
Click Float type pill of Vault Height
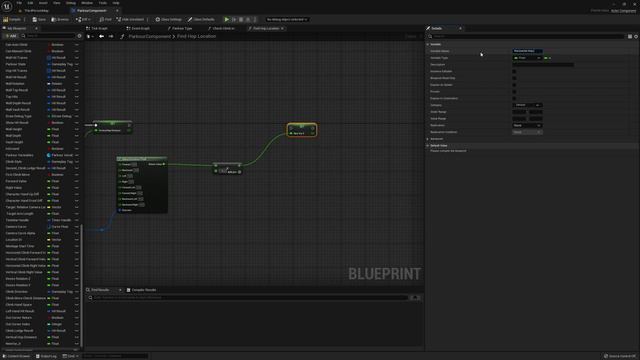(x=53, y=142)
